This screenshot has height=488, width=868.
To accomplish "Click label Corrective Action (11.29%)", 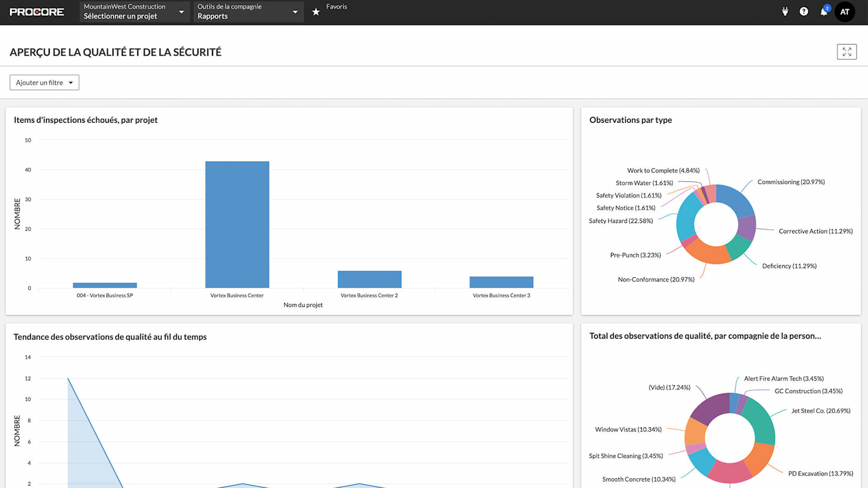I will (x=815, y=231).
